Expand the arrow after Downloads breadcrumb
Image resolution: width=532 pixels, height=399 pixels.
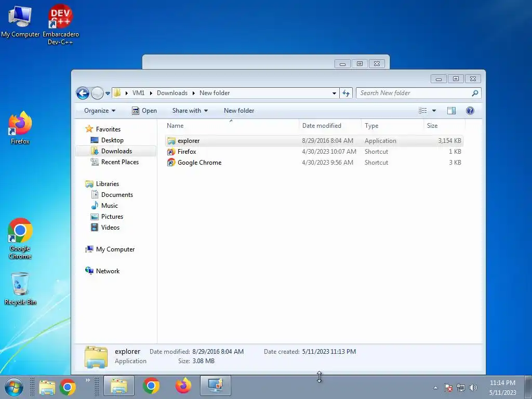tap(193, 93)
